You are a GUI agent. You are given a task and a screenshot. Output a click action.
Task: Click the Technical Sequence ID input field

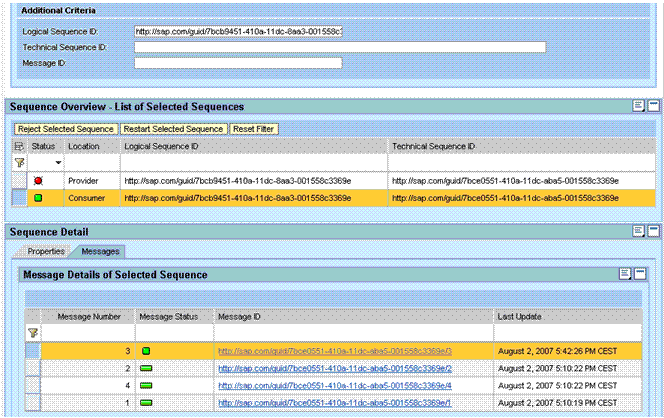pos(340,47)
